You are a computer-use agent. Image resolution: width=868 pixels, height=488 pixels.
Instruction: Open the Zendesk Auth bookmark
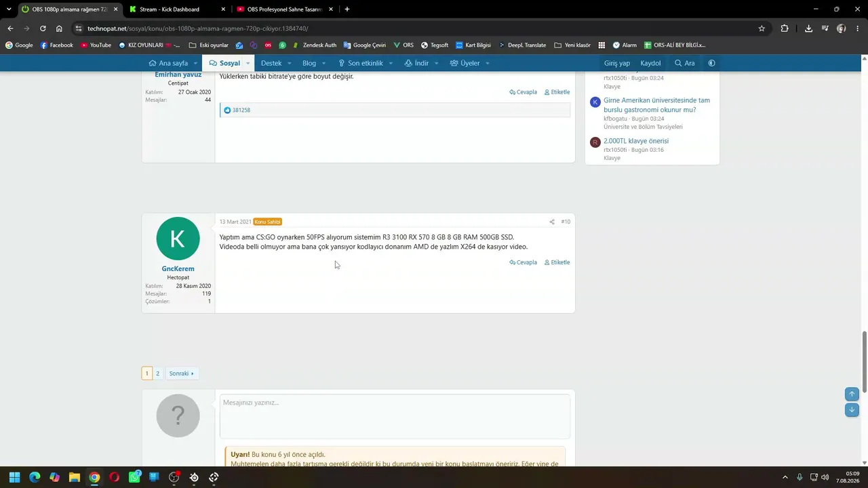click(x=314, y=45)
